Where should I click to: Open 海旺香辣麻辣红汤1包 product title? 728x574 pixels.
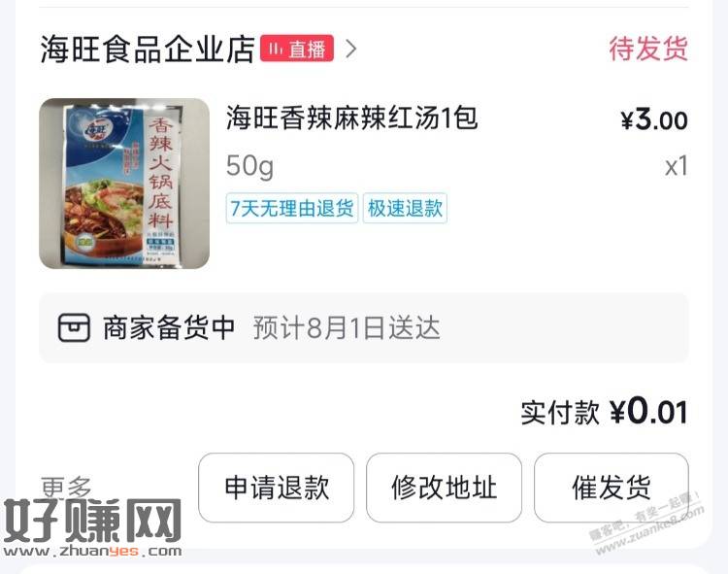pos(351,118)
